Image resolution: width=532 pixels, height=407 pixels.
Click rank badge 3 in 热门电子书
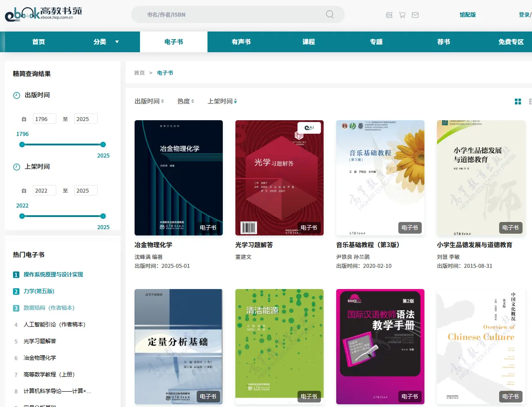[16, 308]
